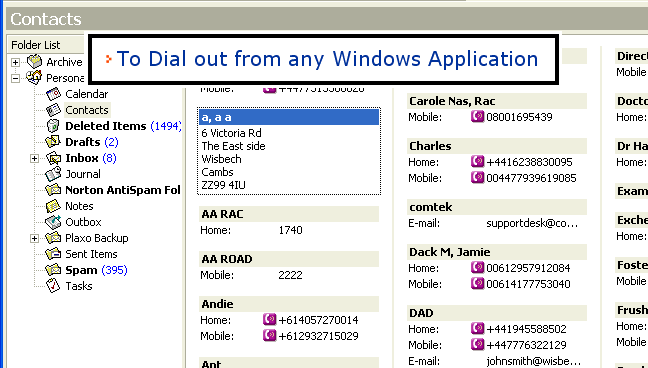The image size is (648, 368).
Task: Open the Notes folder icon
Action: click(x=53, y=206)
